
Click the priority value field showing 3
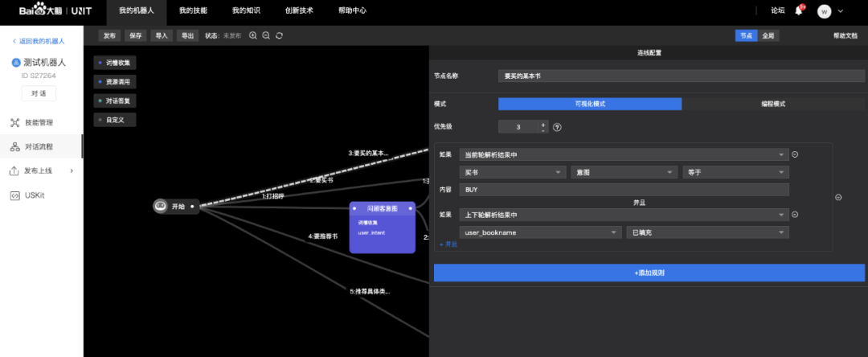pos(518,127)
